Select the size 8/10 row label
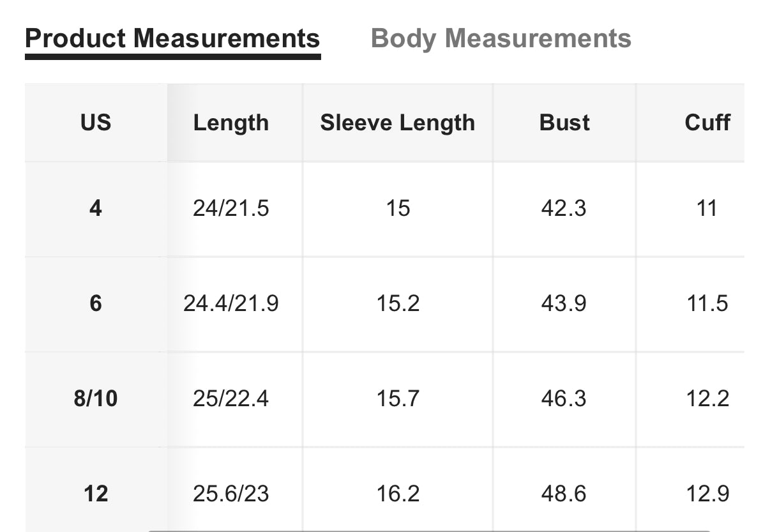 pos(96,399)
